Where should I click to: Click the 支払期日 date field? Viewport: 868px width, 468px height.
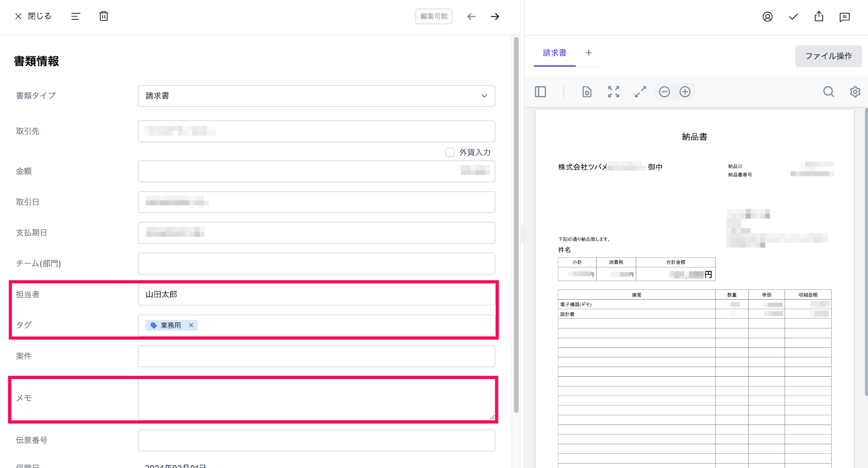(316, 233)
